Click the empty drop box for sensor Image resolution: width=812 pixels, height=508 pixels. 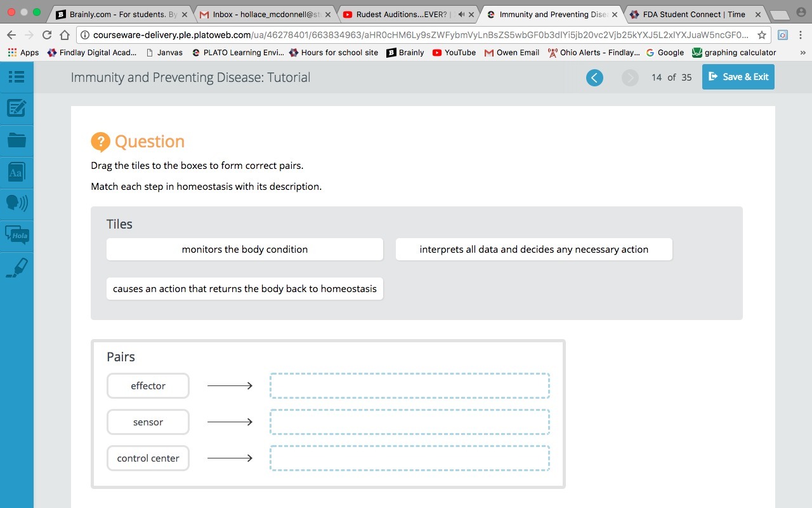click(x=410, y=422)
